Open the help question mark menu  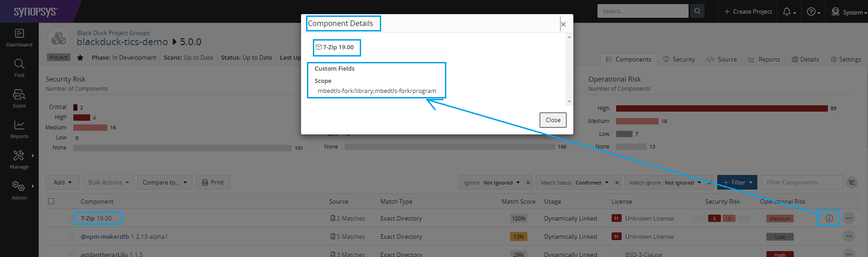(x=813, y=12)
